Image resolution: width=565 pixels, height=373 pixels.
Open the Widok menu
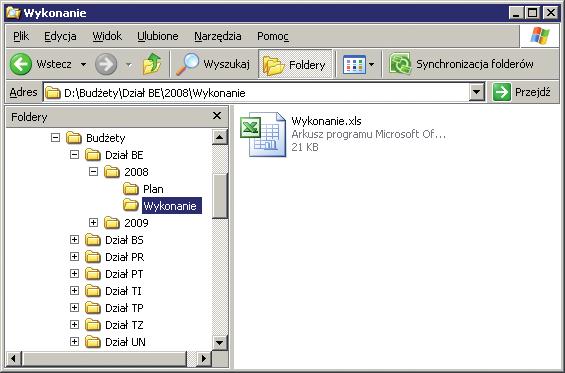[107, 36]
